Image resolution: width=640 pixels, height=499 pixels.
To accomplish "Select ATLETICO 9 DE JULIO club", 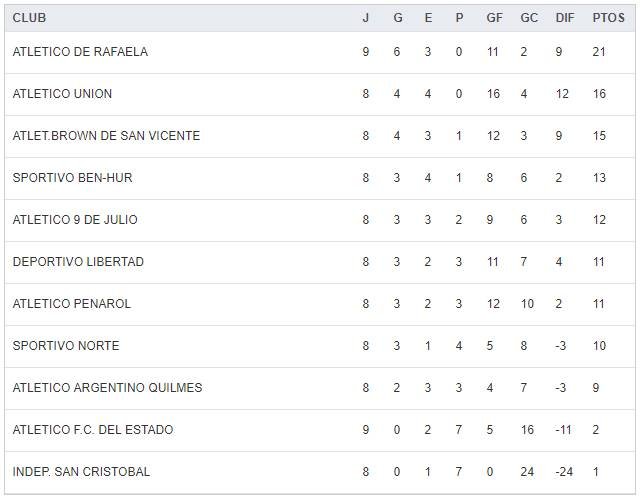I will click(75, 220).
